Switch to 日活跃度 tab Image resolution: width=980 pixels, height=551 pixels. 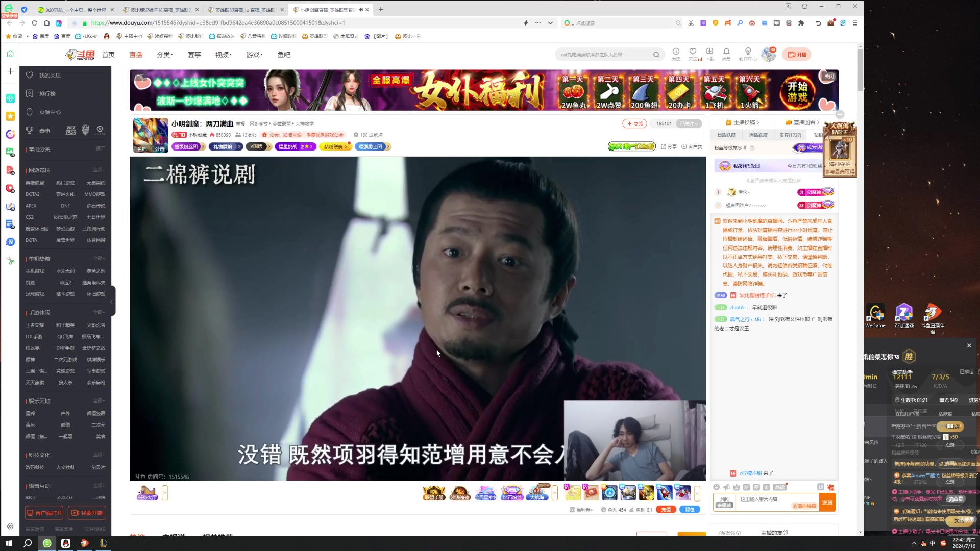click(726, 135)
